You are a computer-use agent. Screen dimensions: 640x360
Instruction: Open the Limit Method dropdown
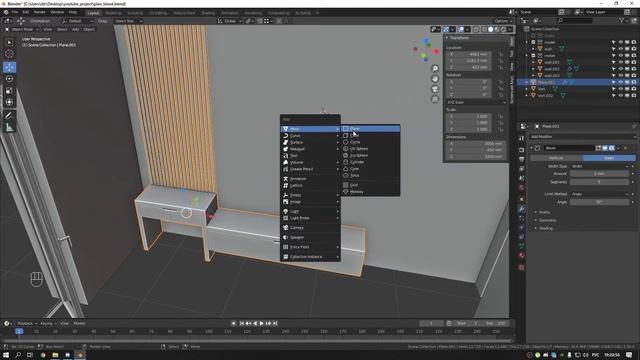[600, 194]
